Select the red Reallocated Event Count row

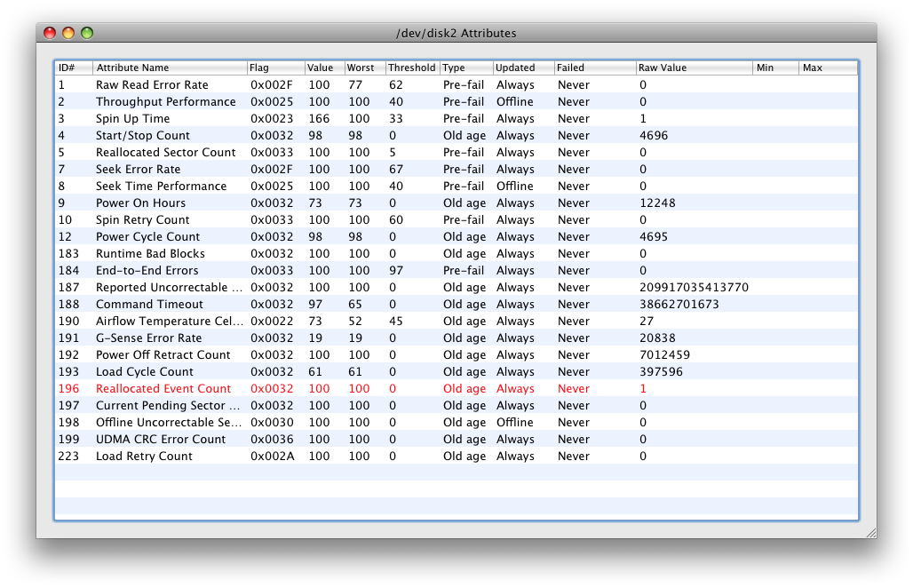coord(456,389)
